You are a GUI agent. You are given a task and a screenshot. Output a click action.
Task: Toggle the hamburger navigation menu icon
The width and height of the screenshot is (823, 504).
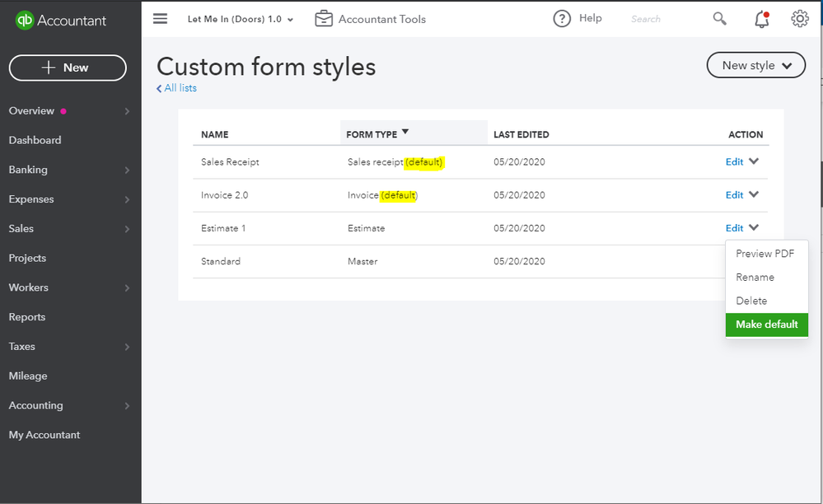click(161, 19)
